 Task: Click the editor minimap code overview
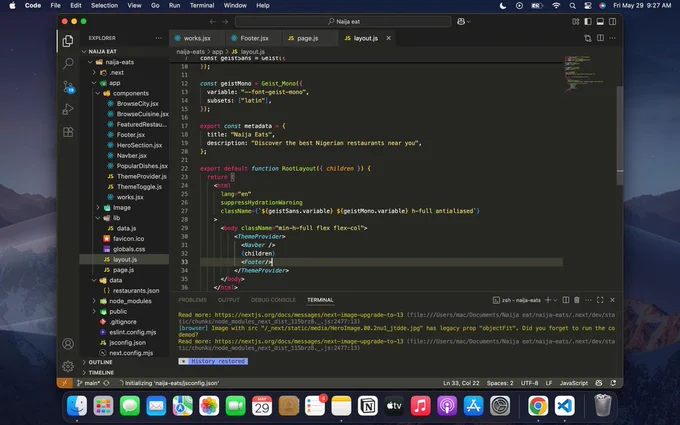point(583,73)
